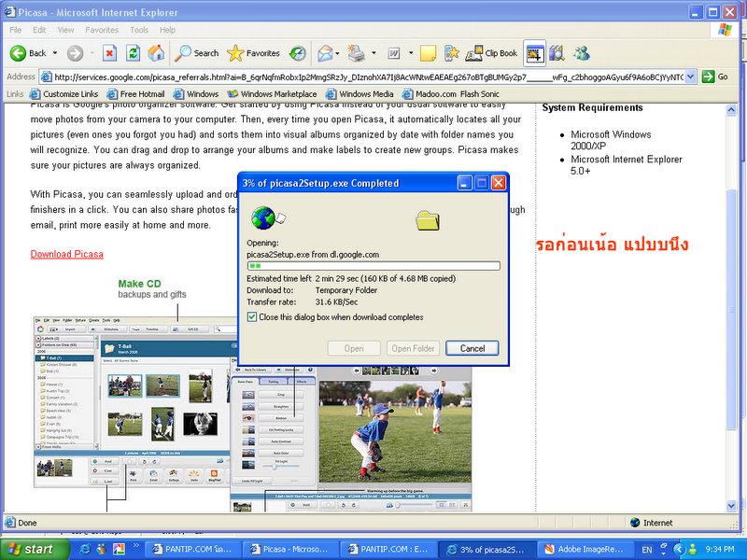
Task: Open Madoo.com Flash Sonic link
Action: tap(451, 94)
